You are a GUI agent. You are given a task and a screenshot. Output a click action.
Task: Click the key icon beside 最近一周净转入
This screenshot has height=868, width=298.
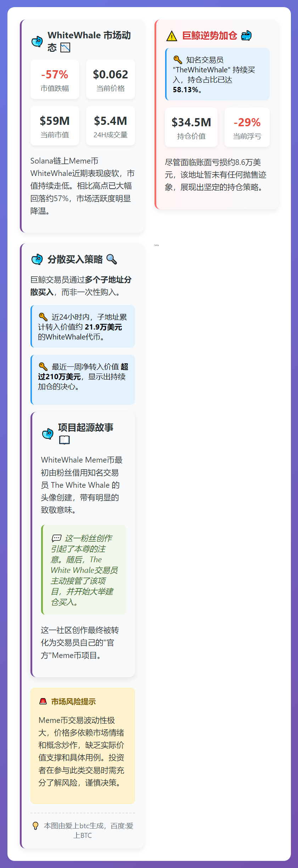pyautogui.click(x=43, y=366)
